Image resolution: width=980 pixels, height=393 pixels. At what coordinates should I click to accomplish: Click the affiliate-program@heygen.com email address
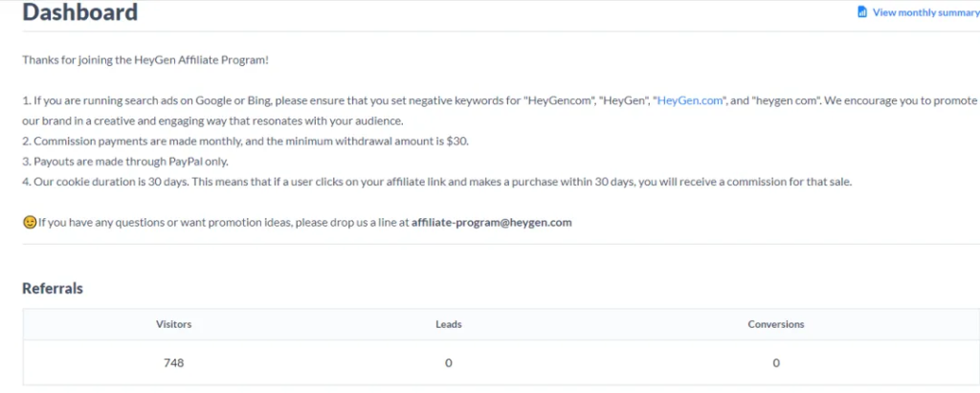[x=491, y=222]
